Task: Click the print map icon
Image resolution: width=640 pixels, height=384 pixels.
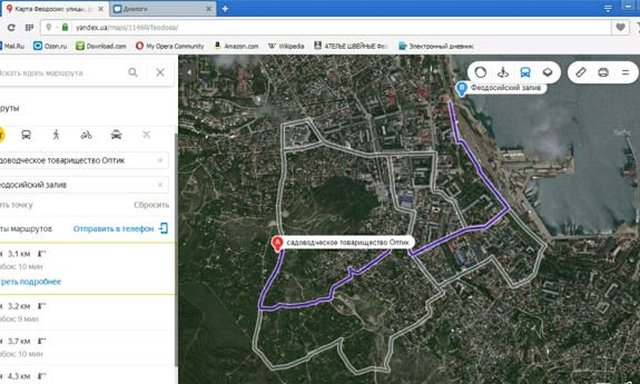Action: 603,73
